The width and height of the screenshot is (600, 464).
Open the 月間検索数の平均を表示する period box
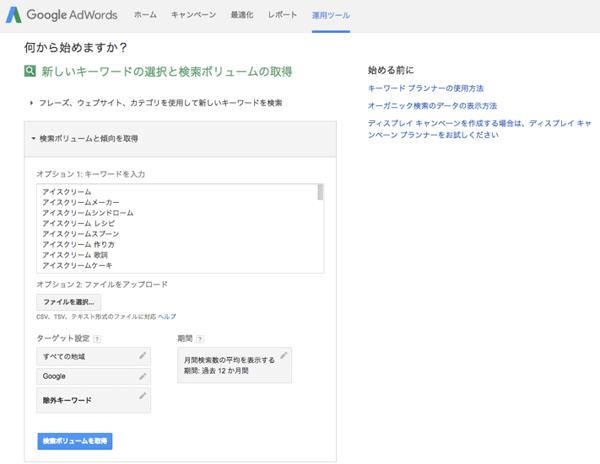pyautogui.click(x=235, y=365)
